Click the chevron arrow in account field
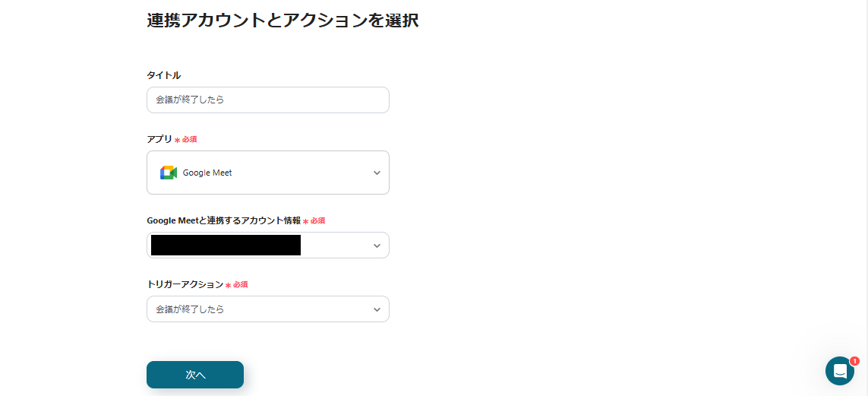 [377, 246]
